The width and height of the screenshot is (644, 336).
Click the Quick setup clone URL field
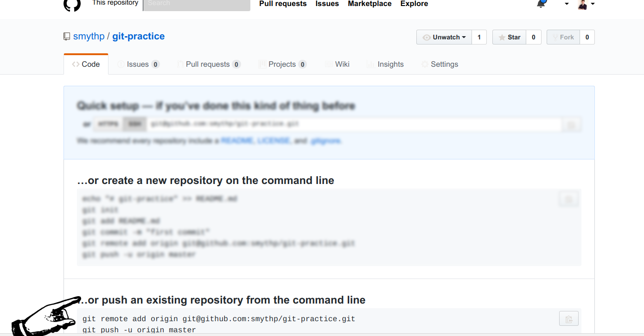click(354, 124)
